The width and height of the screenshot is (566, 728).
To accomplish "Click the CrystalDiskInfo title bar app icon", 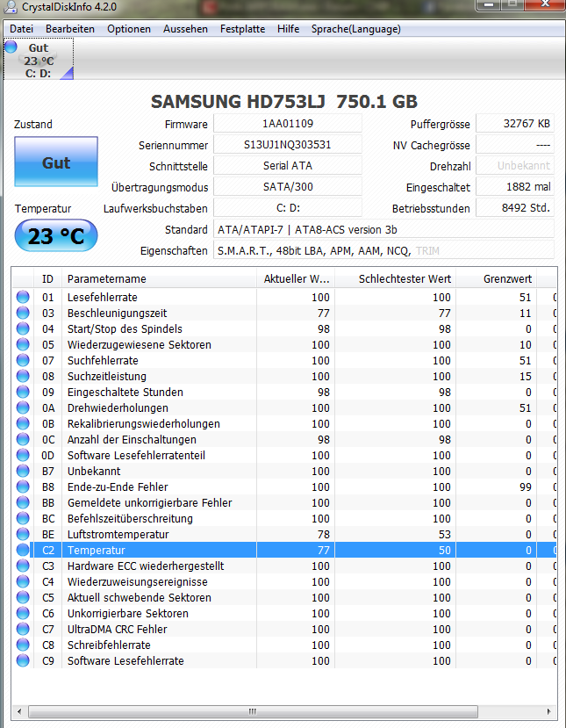I will pos(10,6).
